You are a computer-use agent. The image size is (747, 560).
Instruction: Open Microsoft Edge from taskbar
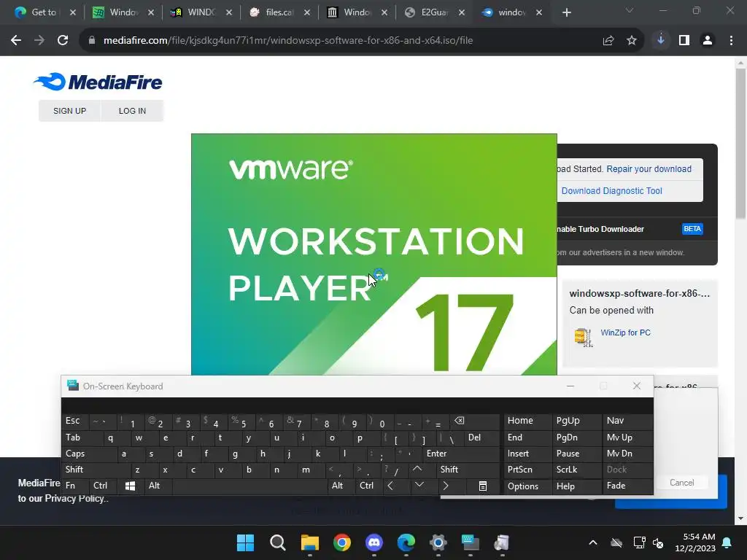[406, 542]
